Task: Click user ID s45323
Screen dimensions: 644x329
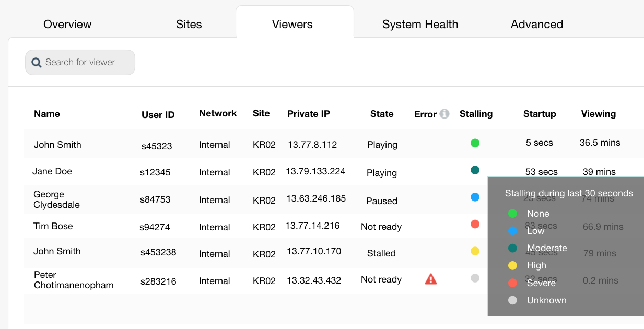Action: tap(157, 146)
